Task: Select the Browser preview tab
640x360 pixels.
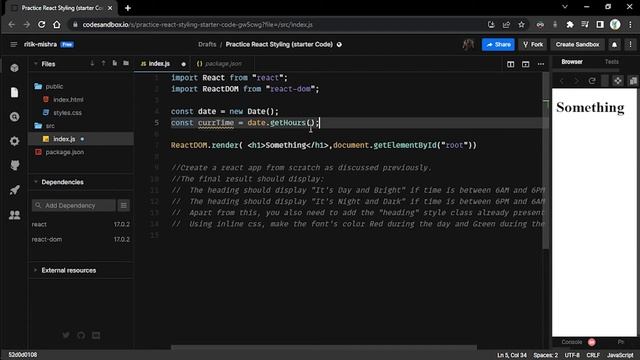Action: [x=572, y=62]
